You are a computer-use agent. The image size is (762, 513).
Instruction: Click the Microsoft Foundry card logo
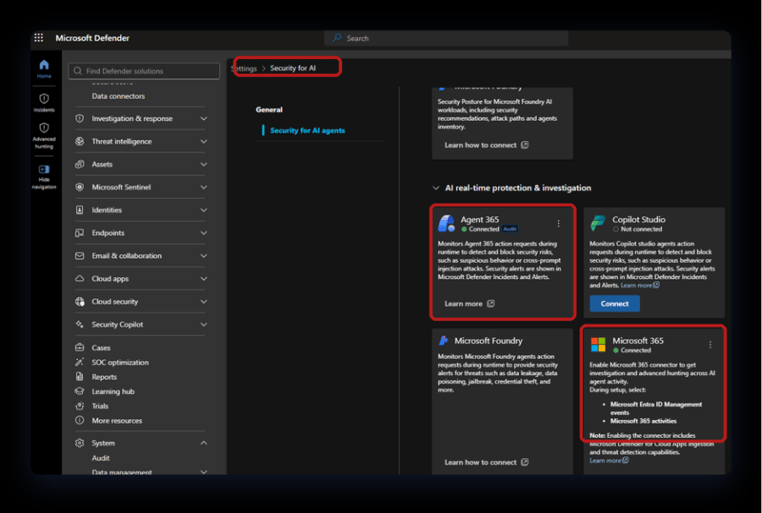coord(443,341)
